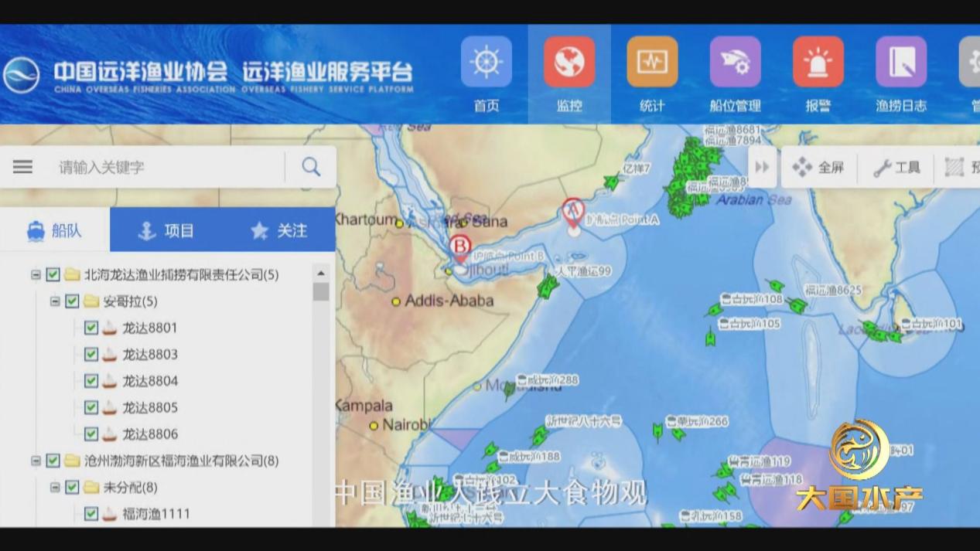
Task: Click the 福远渔7894 ship label
Action: pos(732,141)
